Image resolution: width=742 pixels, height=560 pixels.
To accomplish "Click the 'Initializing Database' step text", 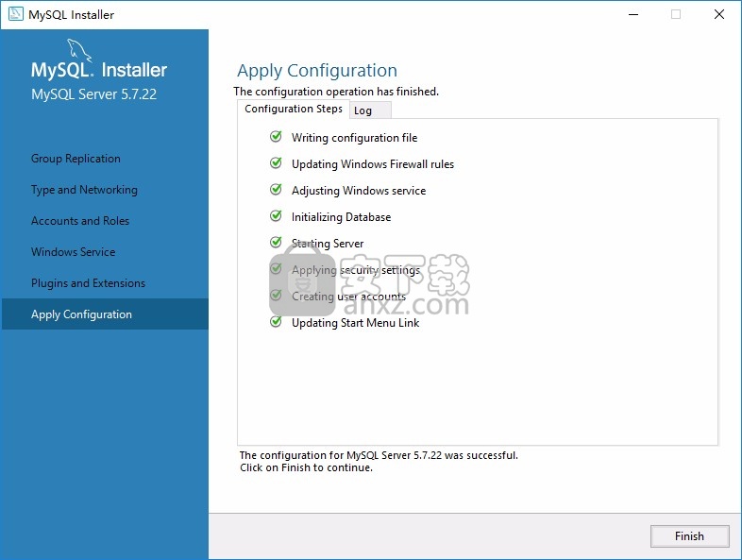I will pos(341,217).
